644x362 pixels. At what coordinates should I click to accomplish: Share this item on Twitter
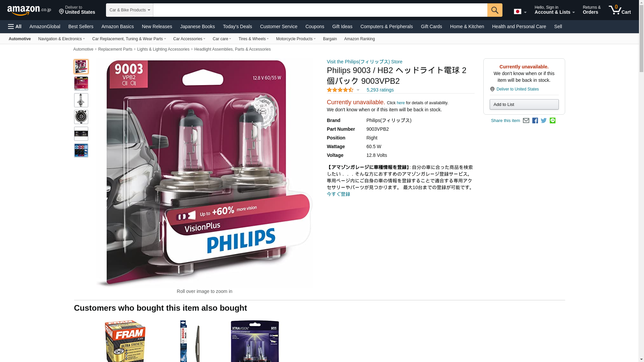click(x=544, y=121)
